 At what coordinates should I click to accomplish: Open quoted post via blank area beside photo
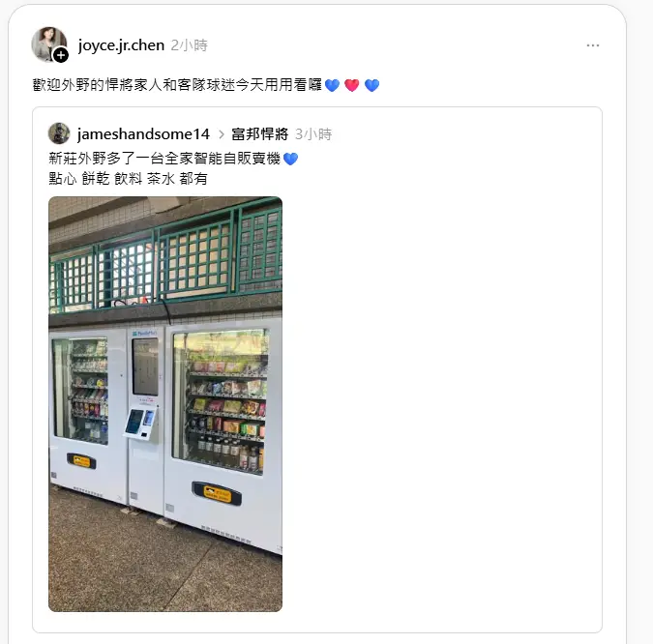(x=441, y=404)
